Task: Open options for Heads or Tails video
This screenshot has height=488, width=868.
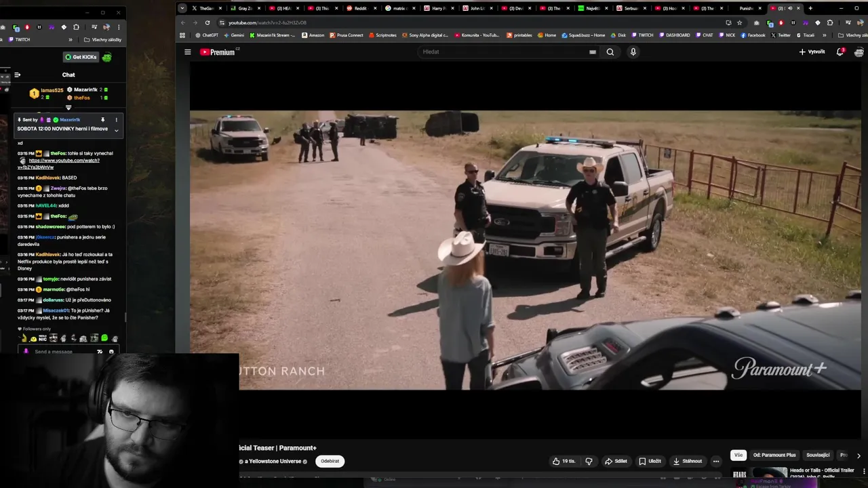Action: coord(863,471)
